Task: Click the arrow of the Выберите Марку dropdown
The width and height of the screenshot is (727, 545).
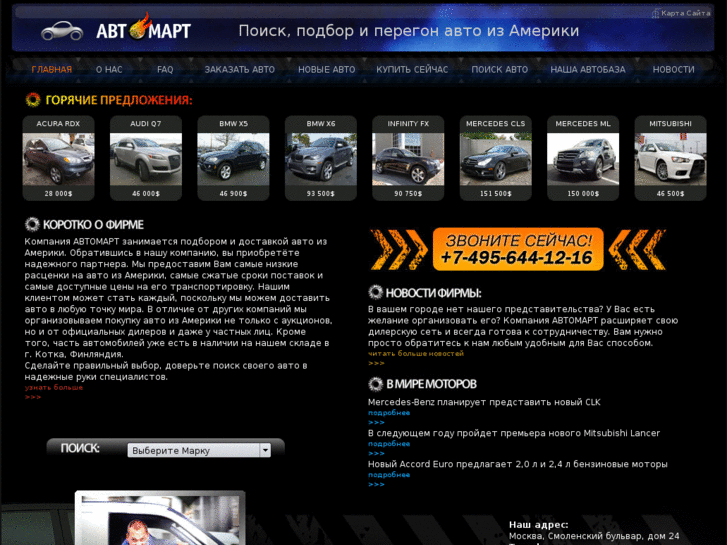Action: (x=265, y=450)
